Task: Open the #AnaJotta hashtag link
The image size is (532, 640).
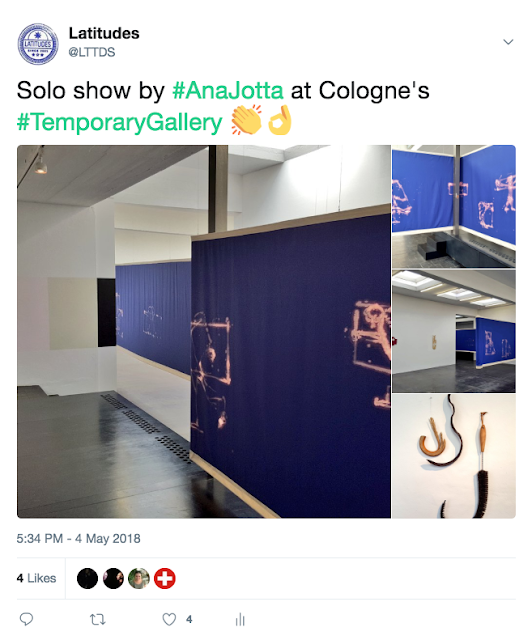Action: pos(227,91)
